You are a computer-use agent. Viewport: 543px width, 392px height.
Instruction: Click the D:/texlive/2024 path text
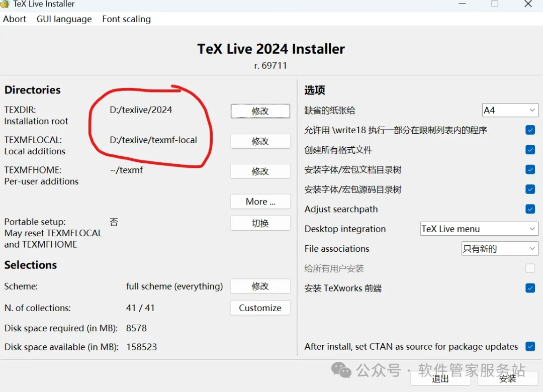point(141,110)
